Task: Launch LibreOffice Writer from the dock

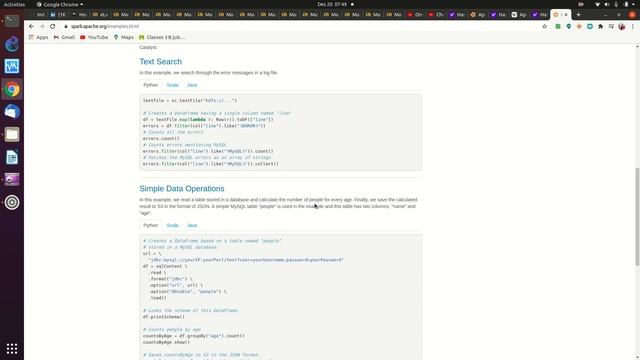Action: 12,157
